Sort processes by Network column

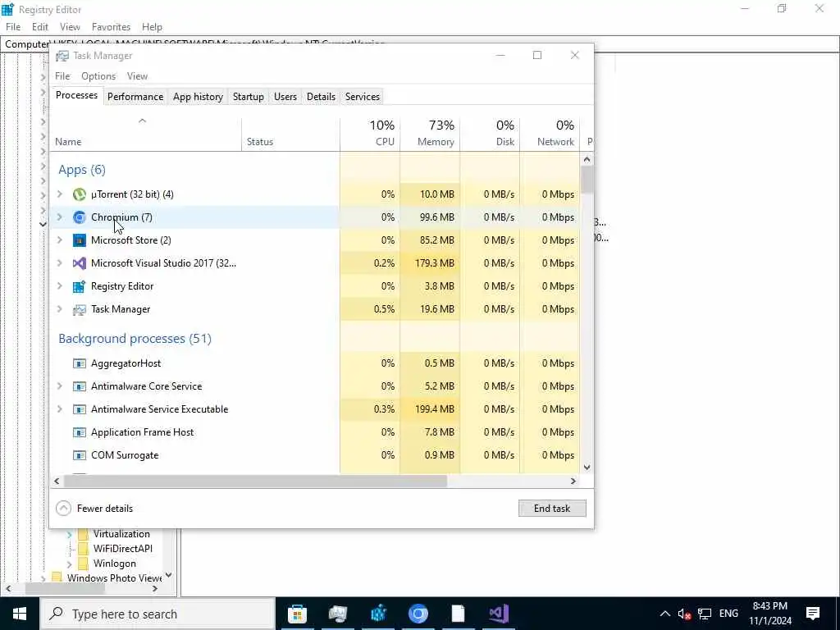click(550, 134)
